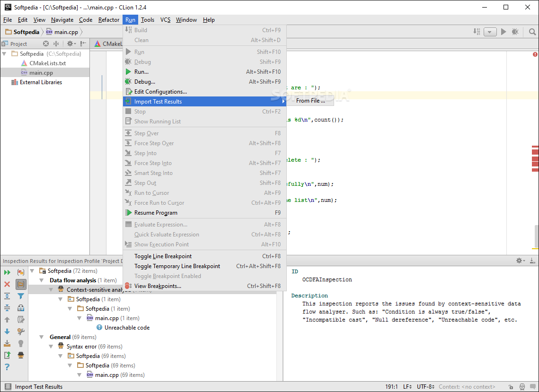Hide the inspection results panel icon
The width and height of the screenshot is (539, 392).
(532, 261)
